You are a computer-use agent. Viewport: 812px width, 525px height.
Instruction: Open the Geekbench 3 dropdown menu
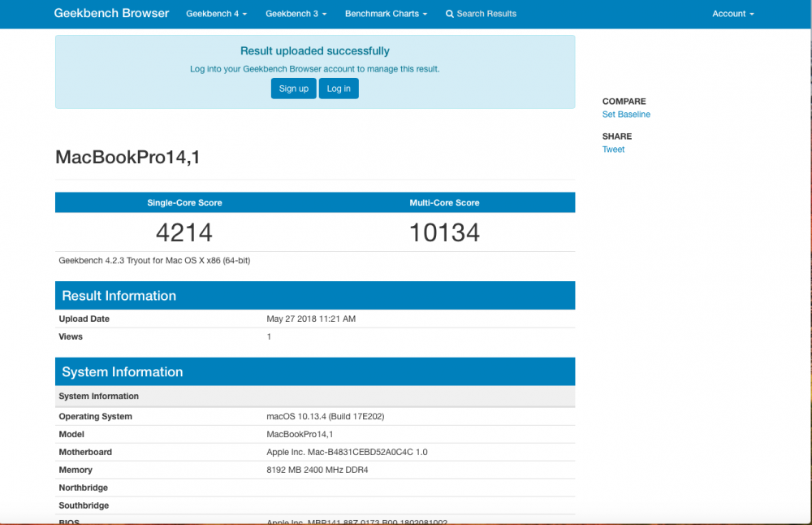tap(296, 14)
